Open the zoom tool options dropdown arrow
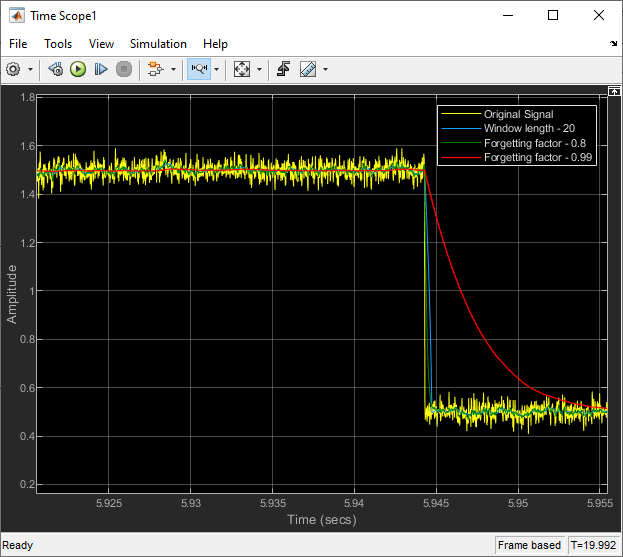Viewport: 623px width, 557px height. coord(217,70)
